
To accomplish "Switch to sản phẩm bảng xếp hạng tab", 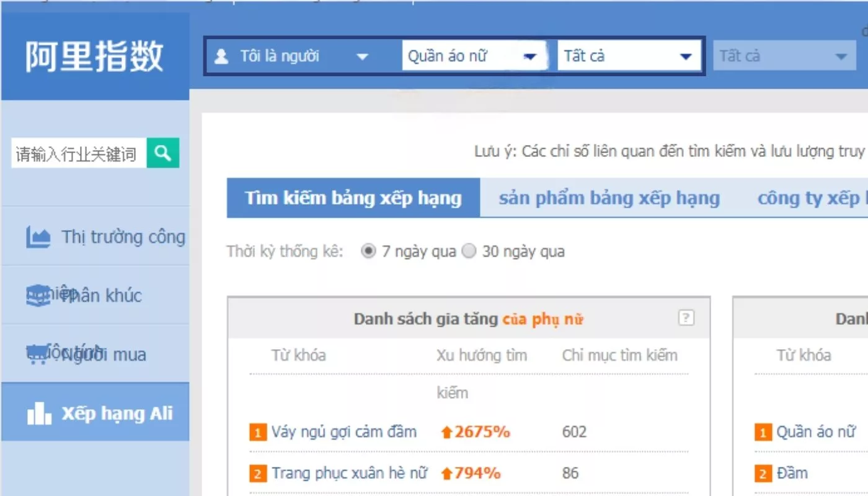I will [x=609, y=198].
